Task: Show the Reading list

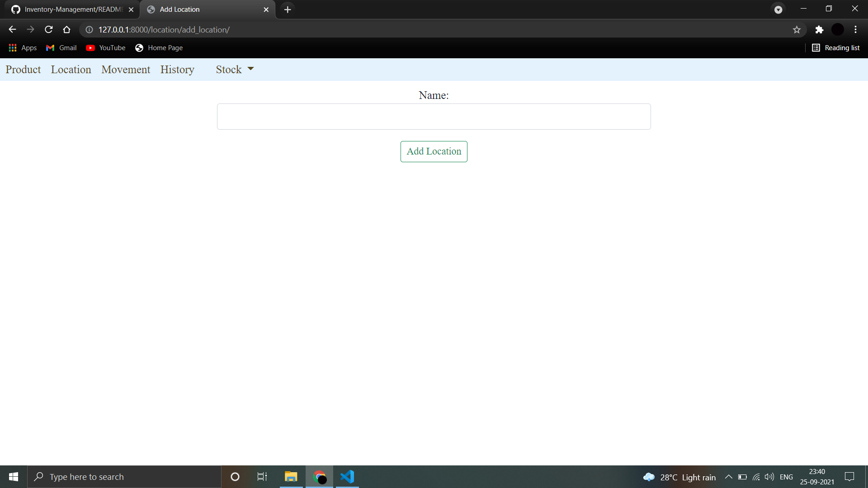Action: pyautogui.click(x=841, y=47)
